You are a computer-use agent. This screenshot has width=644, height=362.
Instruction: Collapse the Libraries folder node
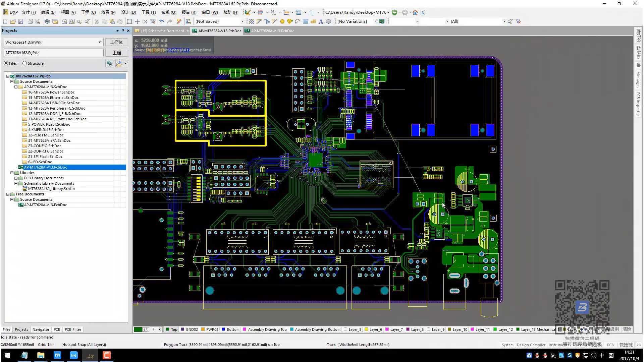tap(12, 173)
